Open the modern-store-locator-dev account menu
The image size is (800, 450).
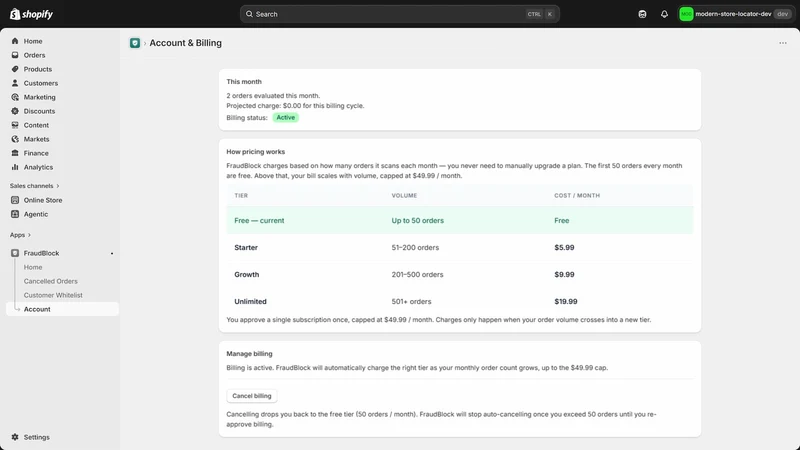click(735, 14)
